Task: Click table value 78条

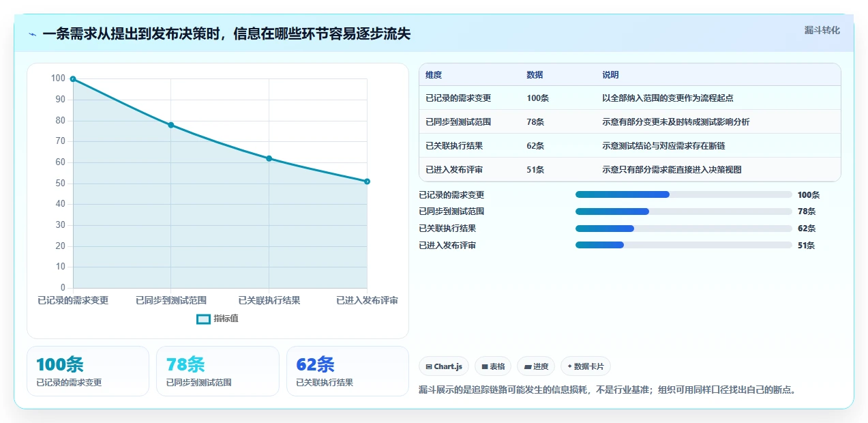Action: tap(535, 122)
